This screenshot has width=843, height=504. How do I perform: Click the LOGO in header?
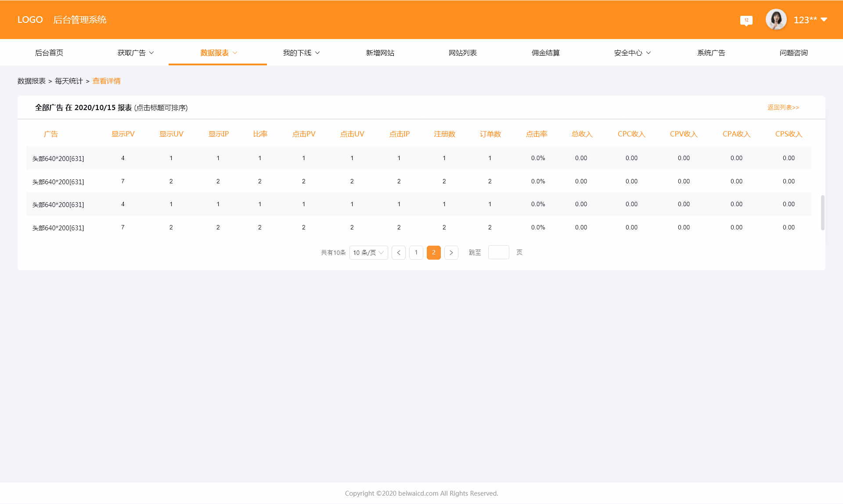coord(30,20)
